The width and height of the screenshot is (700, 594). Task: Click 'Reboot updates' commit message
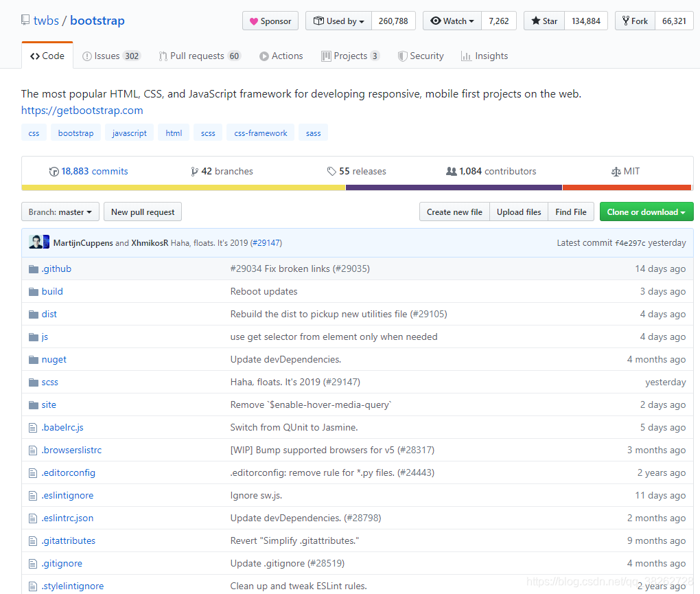click(264, 292)
